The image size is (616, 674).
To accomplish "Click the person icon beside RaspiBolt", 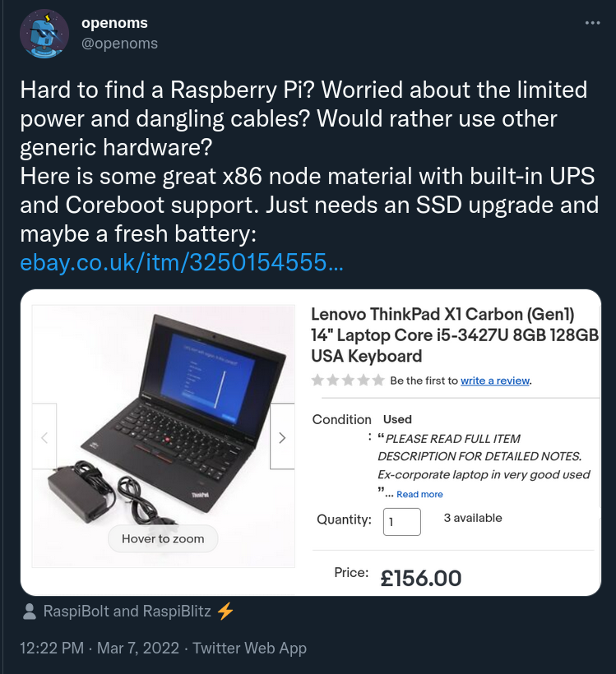I will pos(30,610).
